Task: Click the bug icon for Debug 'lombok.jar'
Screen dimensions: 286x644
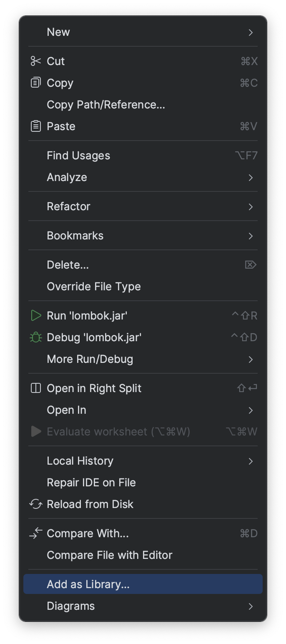Action: (x=35, y=337)
